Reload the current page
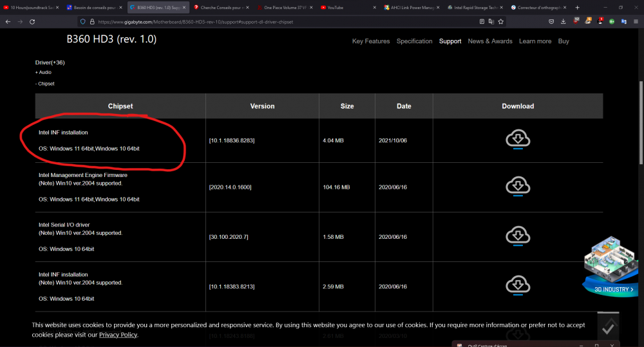 click(x=32, y=22)
